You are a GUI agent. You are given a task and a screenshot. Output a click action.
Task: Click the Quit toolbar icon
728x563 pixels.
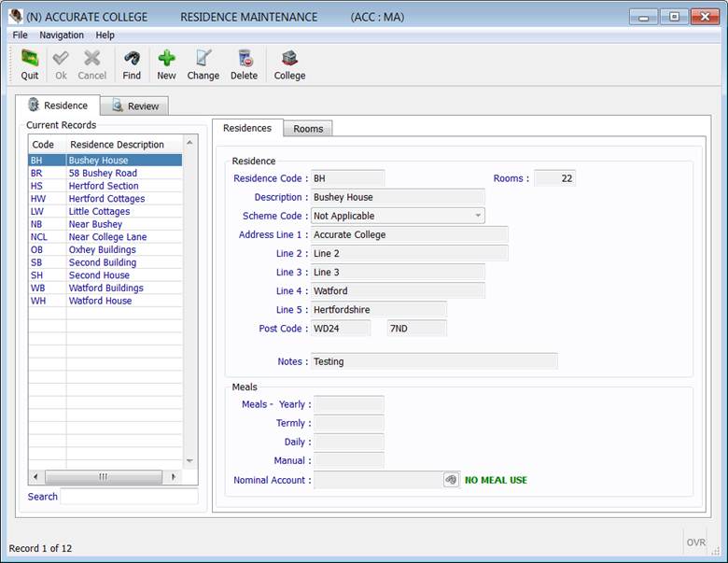pyautogui.click(x=30, y=64)
